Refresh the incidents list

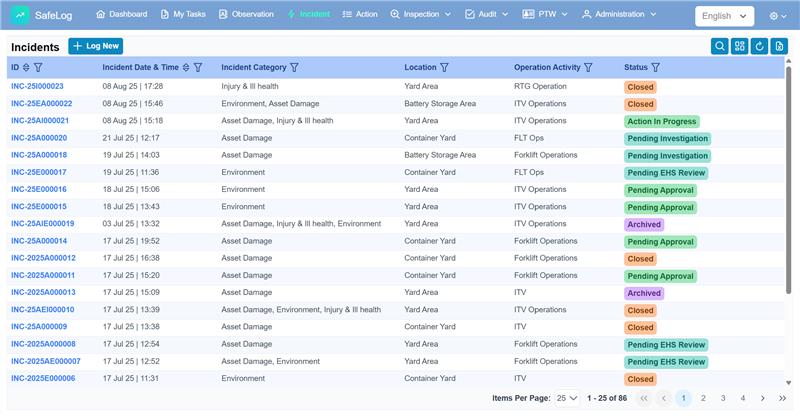(759, 46)
